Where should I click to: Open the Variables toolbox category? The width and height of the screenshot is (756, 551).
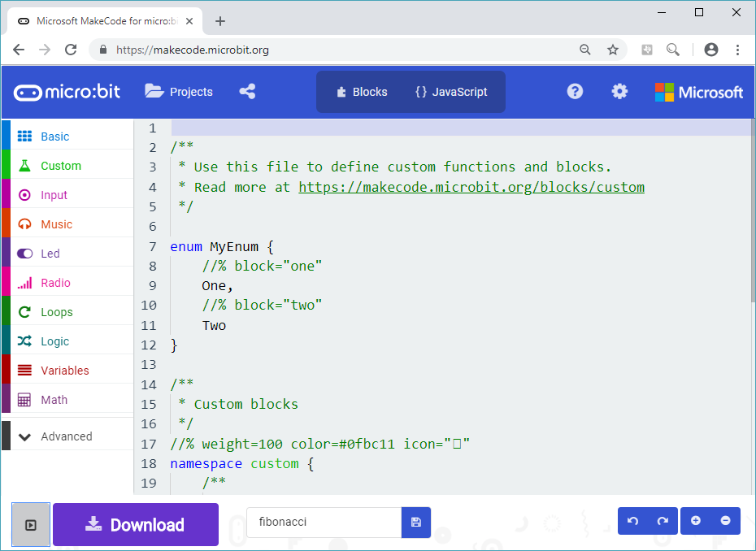pyautogui.click(x=67, y=371)
